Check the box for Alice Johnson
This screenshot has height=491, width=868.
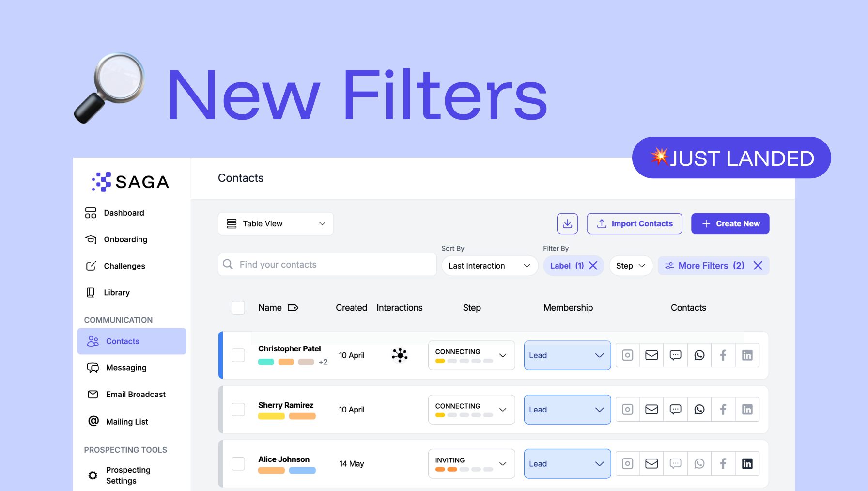(238, 464)
